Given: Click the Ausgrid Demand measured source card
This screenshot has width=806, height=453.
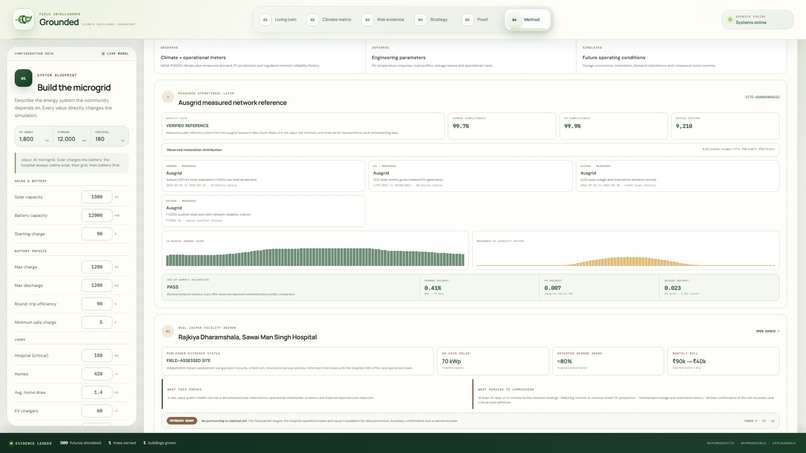Looking at the screenshot, I should coord(263,176).
